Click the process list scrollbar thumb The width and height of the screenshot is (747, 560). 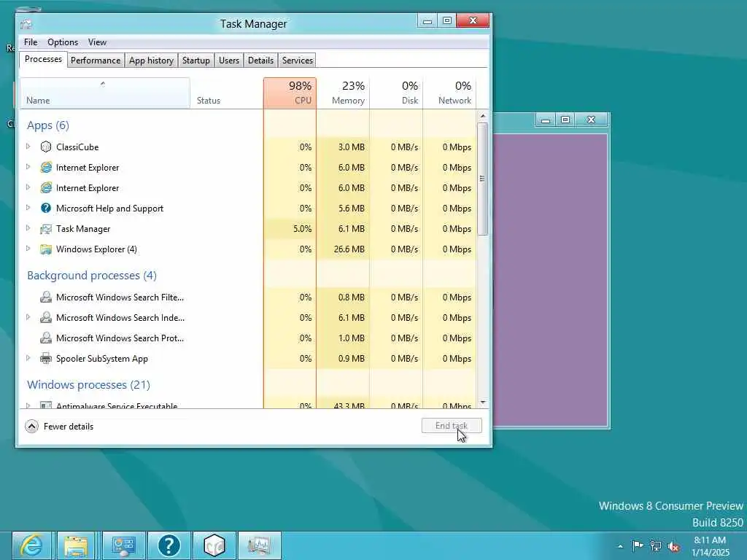pos(483,179)
